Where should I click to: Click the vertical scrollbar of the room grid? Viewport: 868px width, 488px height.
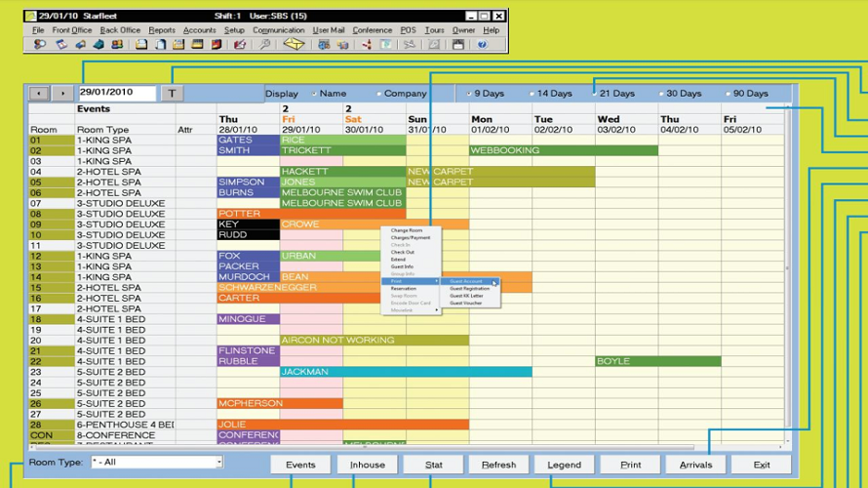(788, 274)
